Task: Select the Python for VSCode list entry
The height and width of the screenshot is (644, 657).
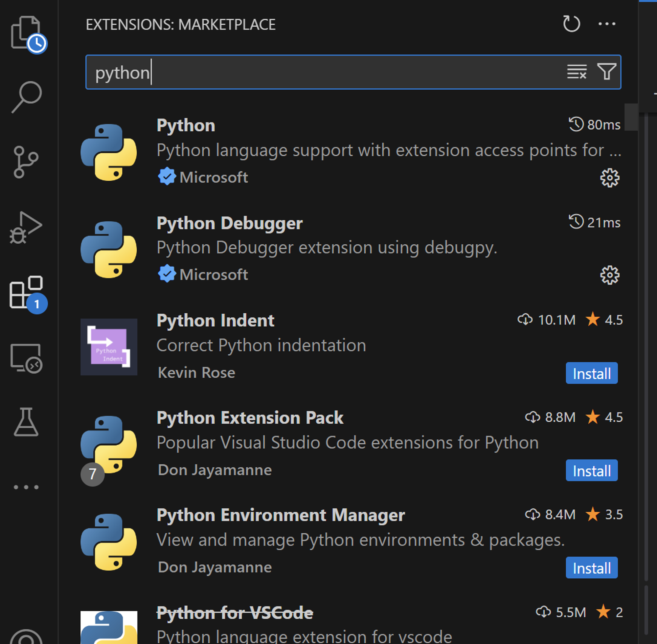Action: pos(235,613)
